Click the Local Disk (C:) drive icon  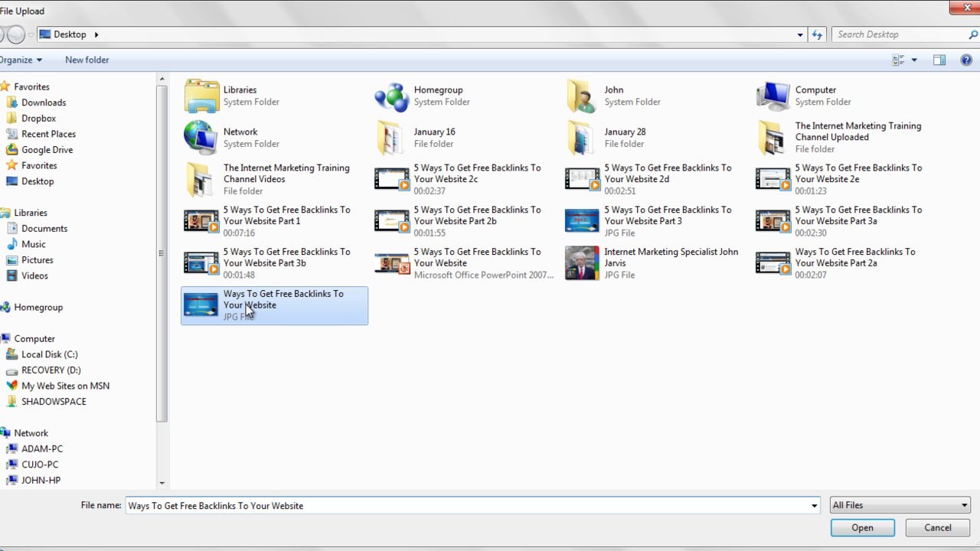(11, 354)
